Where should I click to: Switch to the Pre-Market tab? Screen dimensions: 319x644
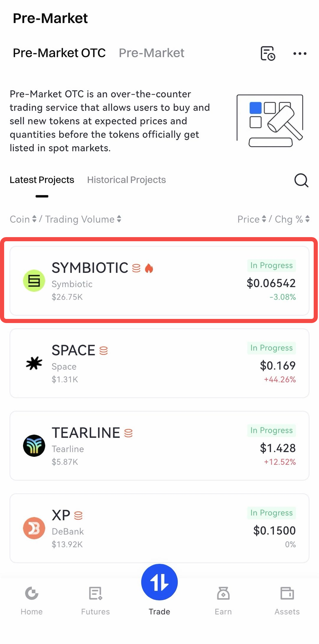[x=151, y=53]
